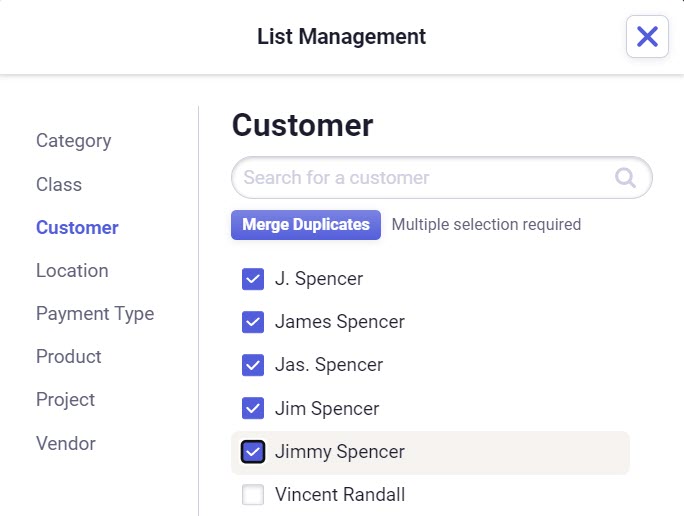
Task: Click the search magnifier icon
Action: coord(625,178)
